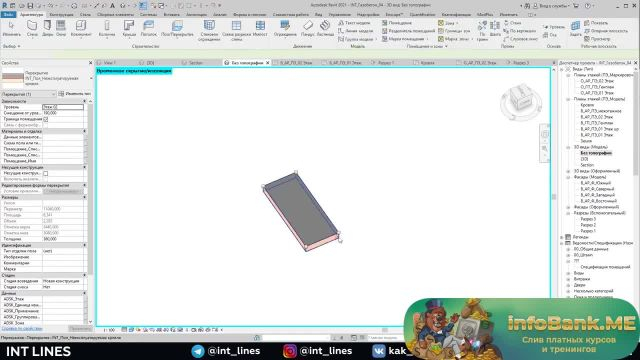Click the Уровень value input field

tap(63, 107)
